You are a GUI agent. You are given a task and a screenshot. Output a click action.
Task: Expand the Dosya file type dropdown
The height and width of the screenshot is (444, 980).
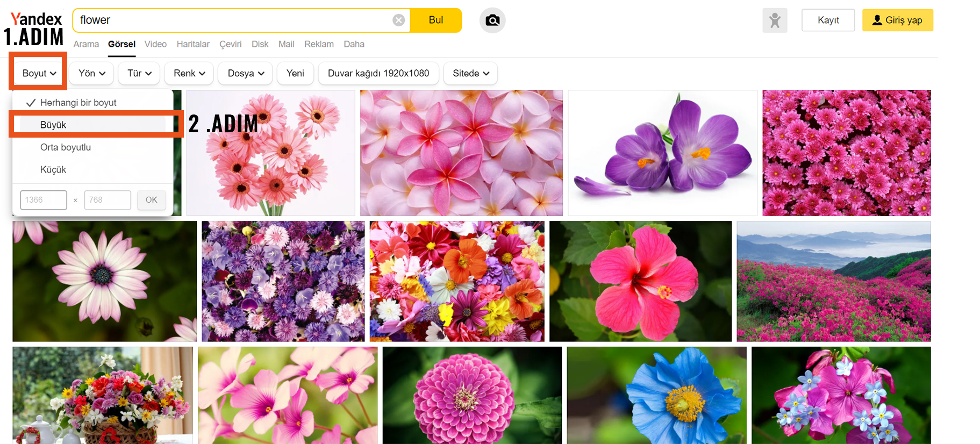pyautogui.click(x=246, y=74)
